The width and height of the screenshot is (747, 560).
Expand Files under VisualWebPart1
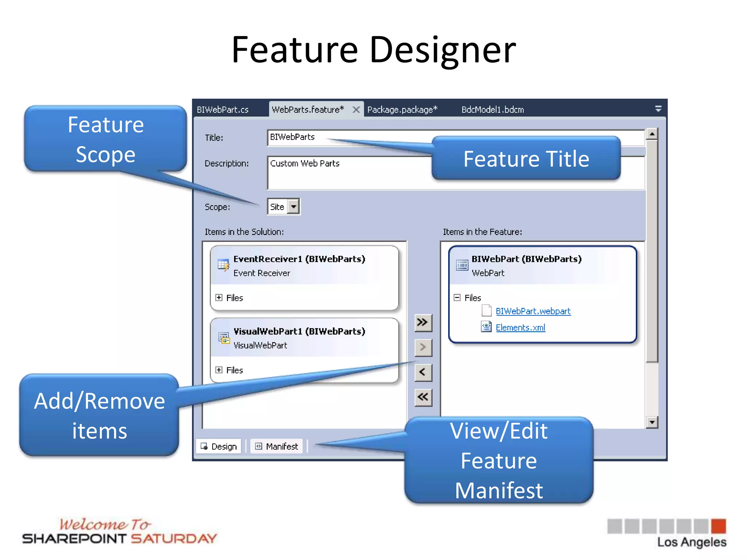(x=219, y=370)
